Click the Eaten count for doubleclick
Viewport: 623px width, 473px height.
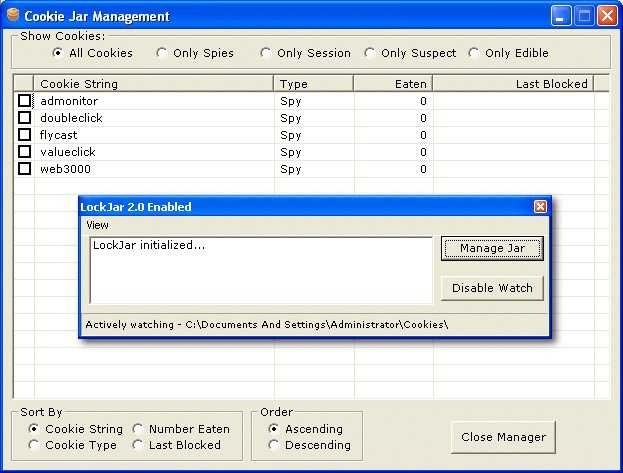[423, 118]
